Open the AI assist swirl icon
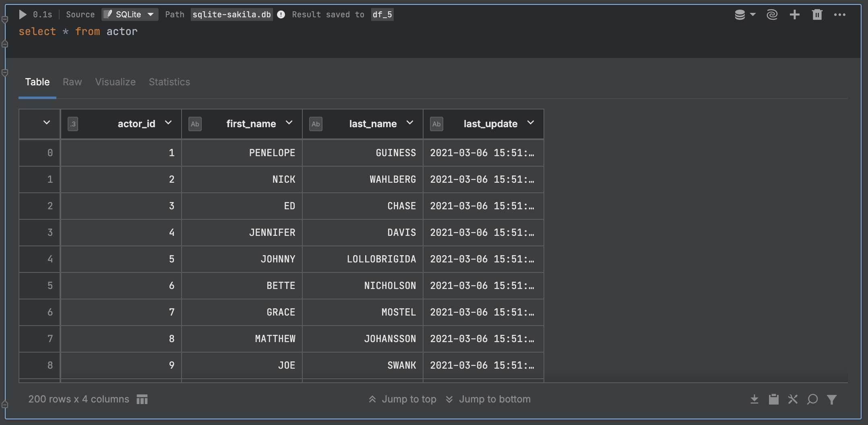 coord(772,14)
